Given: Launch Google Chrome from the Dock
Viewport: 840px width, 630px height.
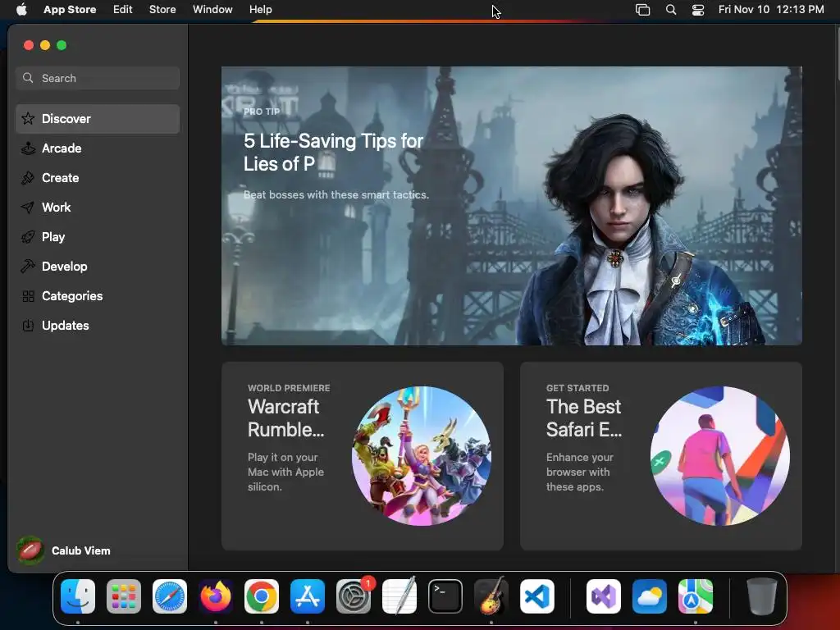Looking at the screenshot, I should (262, 596).
